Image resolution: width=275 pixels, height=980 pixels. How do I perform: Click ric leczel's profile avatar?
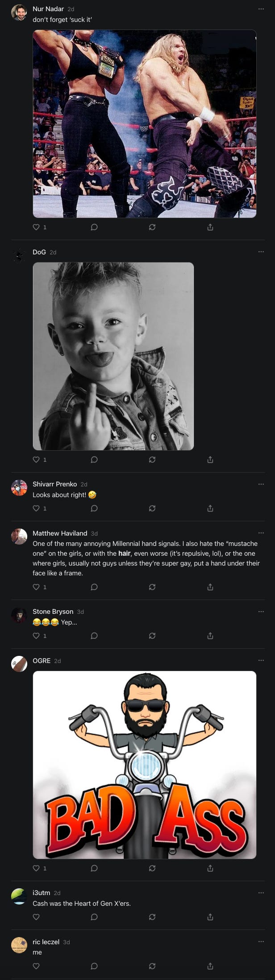19,945
